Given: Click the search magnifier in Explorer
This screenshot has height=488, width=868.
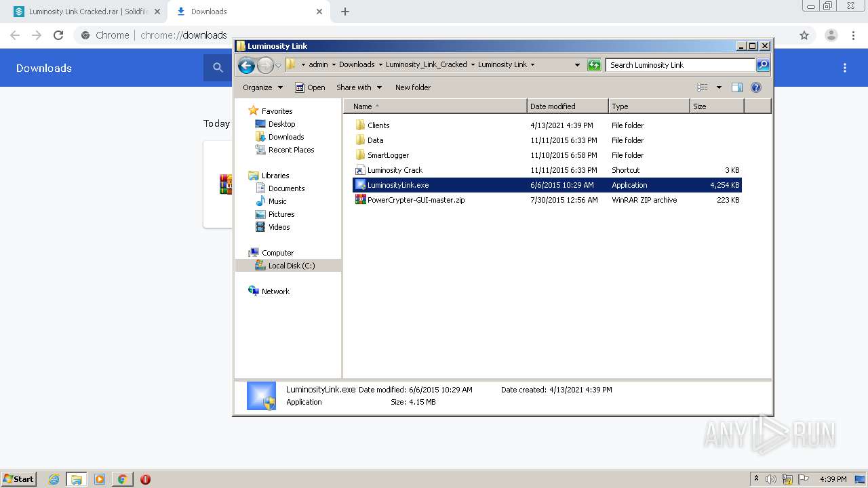Looking at the screenshot, I should click(x=763, y=65).
